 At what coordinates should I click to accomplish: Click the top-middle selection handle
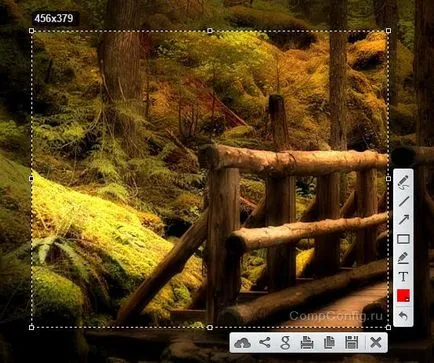tap(210, 31)
